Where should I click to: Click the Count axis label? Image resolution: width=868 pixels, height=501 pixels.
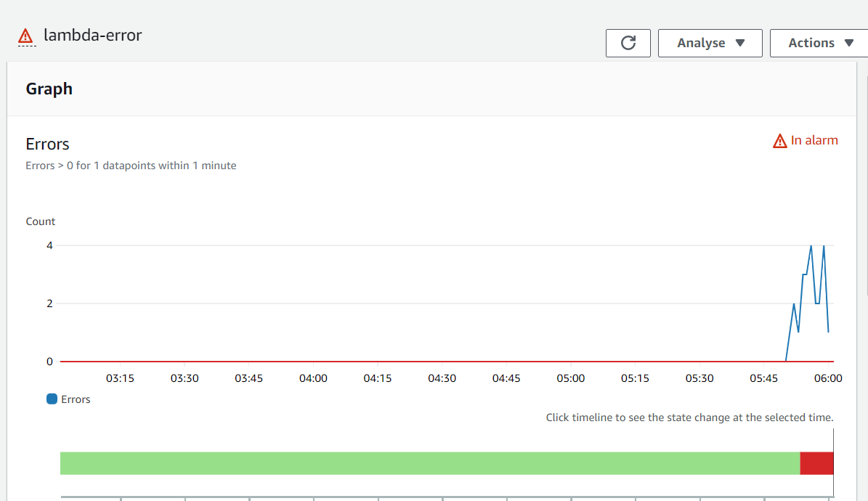click(41, 221)
